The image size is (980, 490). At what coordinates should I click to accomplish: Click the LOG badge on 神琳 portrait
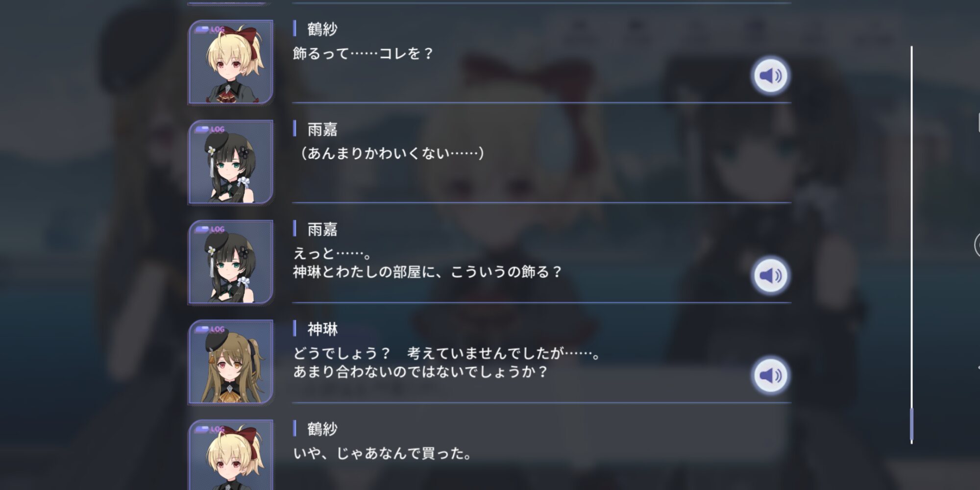[x=210, y=329]
